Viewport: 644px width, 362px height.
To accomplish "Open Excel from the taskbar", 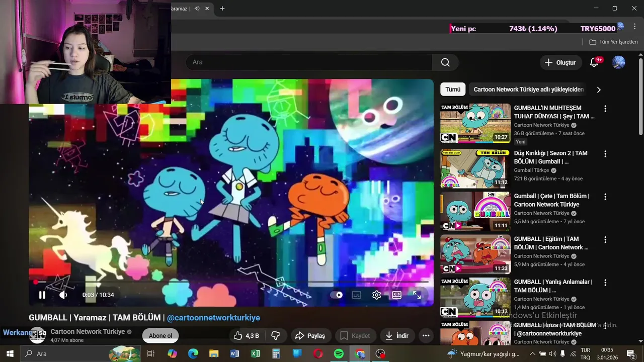I will [x=256, y=353].
